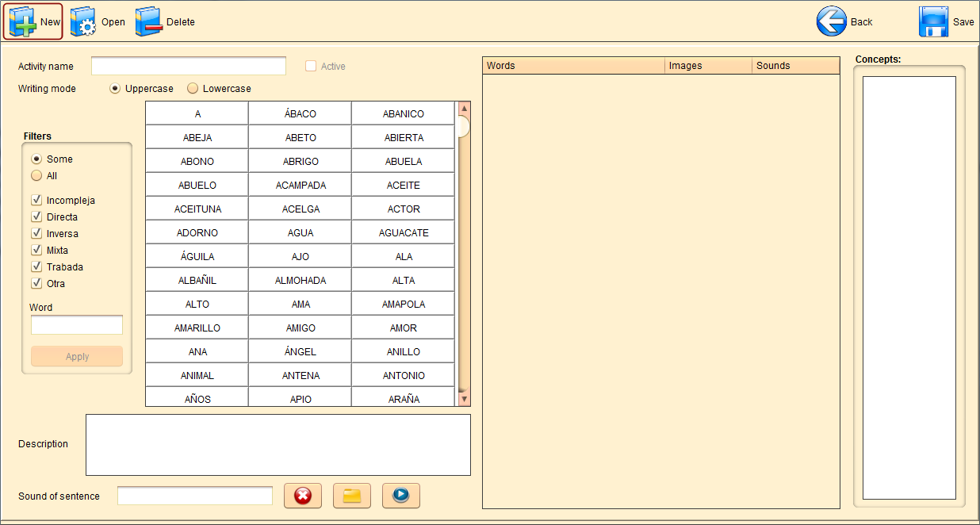Click the Concepts list box
This screenshot has height=525, width=980.
coord(909,288)
